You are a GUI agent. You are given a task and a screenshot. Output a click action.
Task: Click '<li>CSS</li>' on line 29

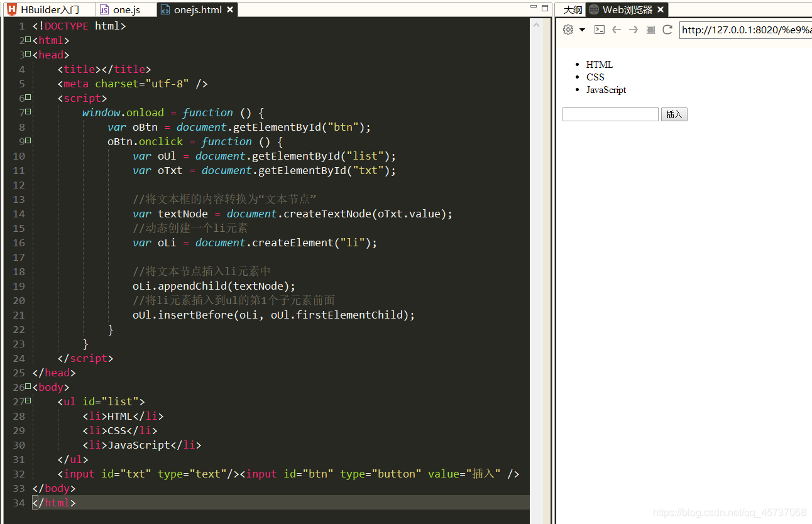point(120,430)
